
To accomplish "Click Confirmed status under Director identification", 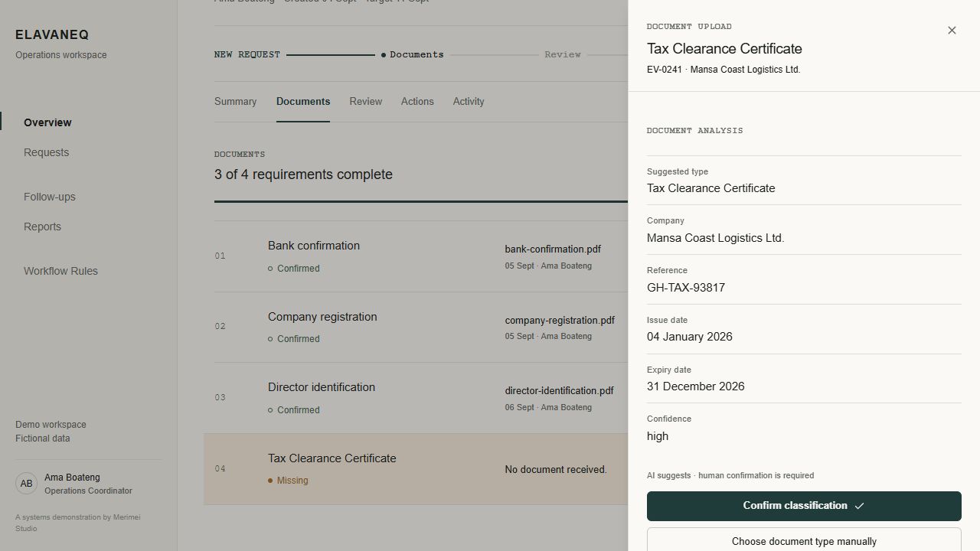I will 294,410.
